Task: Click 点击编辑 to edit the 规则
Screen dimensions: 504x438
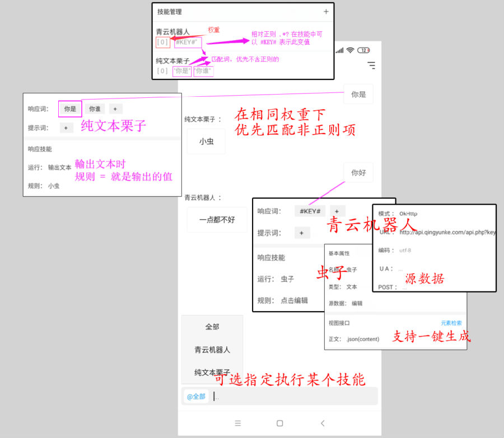Action: pyautogui.click(x=295, y=300)
